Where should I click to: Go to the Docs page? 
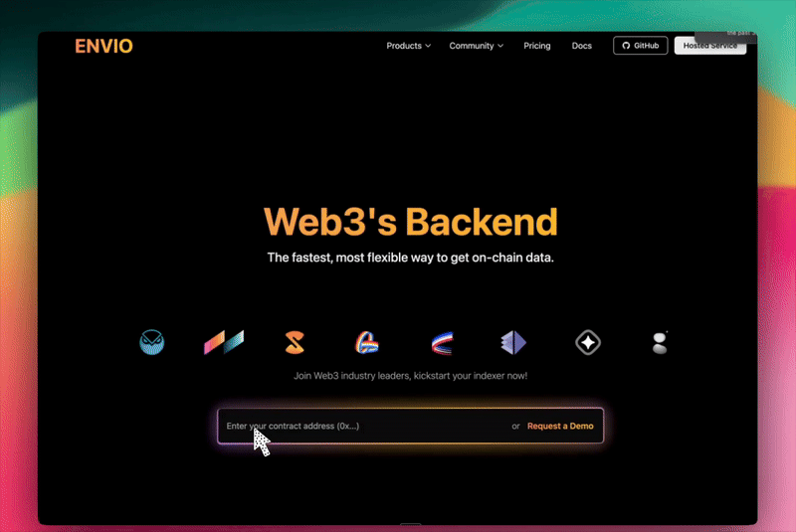pyautogui.click(x=582, y=46)
